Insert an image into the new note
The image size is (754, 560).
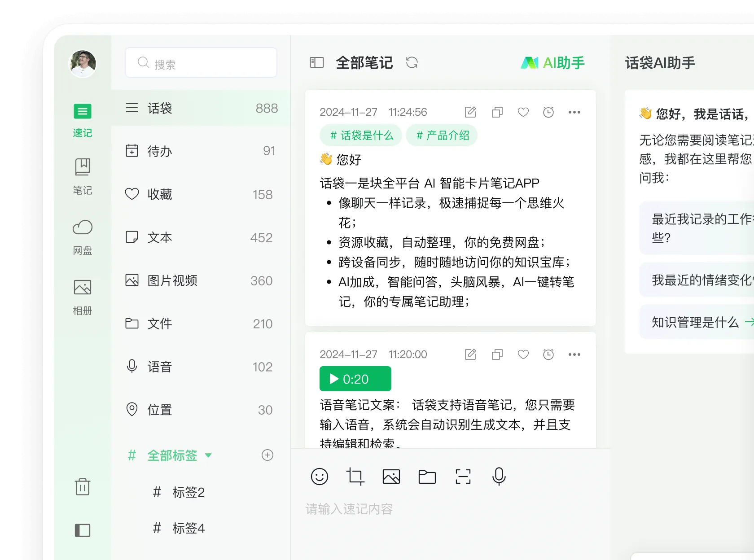(391, 477)
